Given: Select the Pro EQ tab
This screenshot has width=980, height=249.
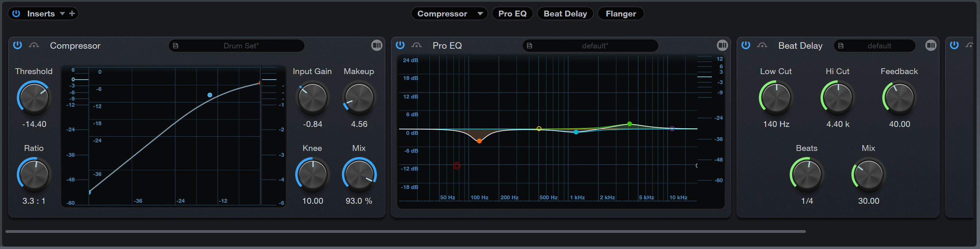Looking at the screenshot, I should (512, 14).
